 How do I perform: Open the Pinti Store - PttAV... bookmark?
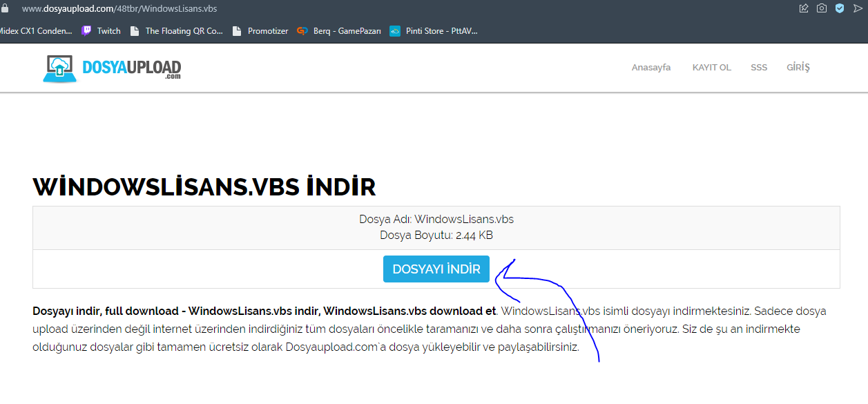(x=434, y=31)
